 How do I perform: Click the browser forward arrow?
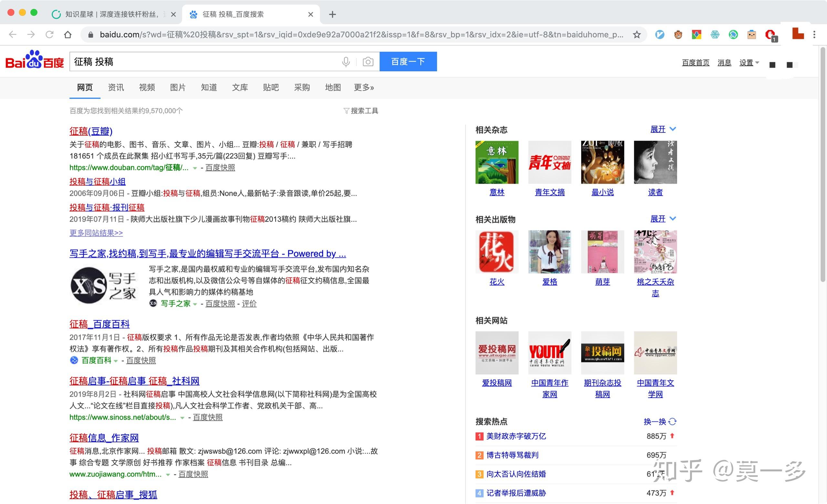(31, 35)
